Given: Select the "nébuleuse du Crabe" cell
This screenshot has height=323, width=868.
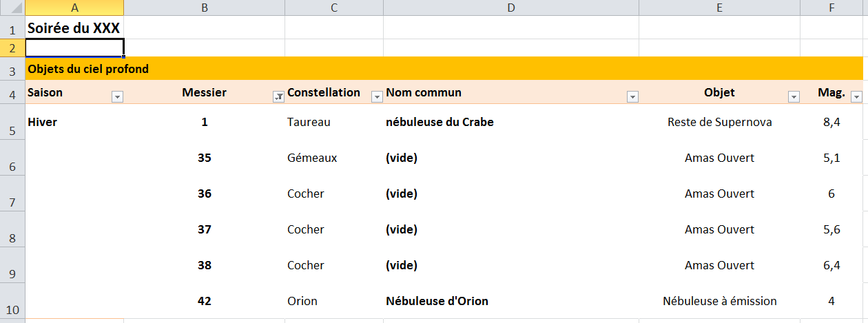Looking at the screenshot, I should click(x=440, y=122).
